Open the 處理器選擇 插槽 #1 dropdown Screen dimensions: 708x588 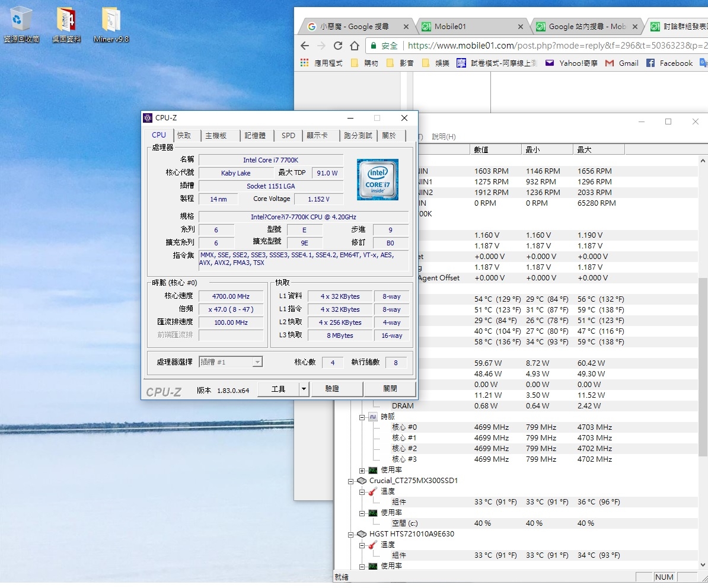tap(231, 362)
